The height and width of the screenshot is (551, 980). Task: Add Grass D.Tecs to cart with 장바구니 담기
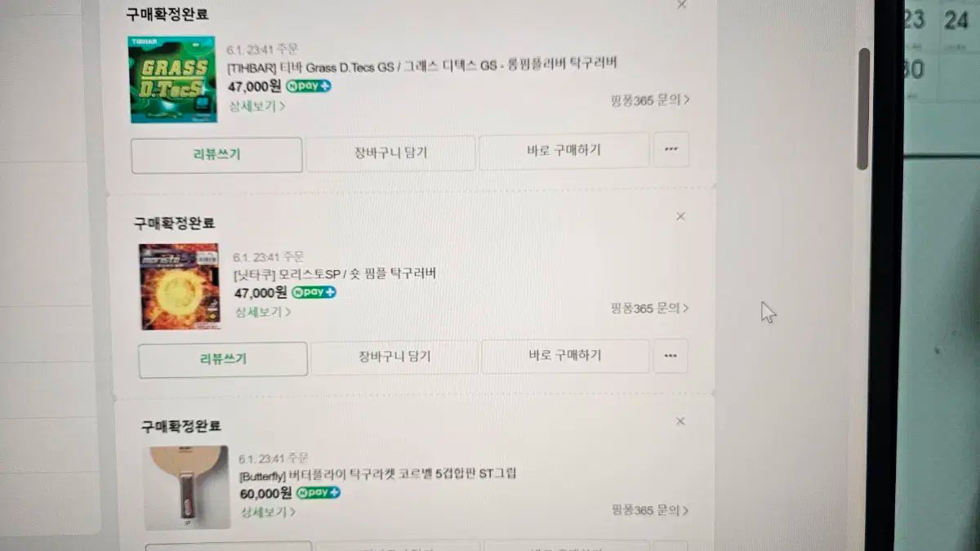[390, 153]
